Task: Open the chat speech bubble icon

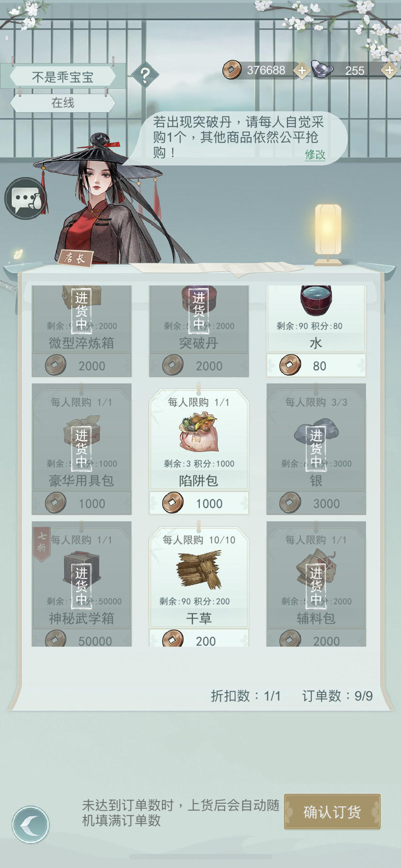Action: pyautogui.click(x=25, y=198)
